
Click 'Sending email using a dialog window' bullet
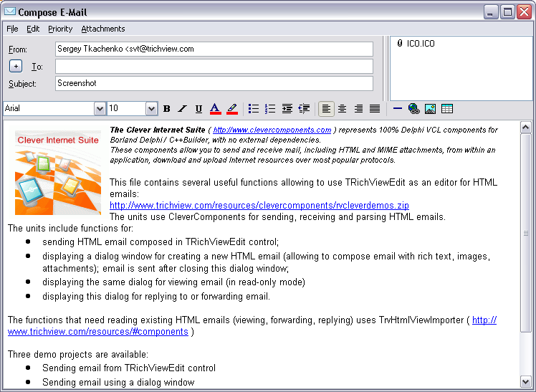[118, 383]
